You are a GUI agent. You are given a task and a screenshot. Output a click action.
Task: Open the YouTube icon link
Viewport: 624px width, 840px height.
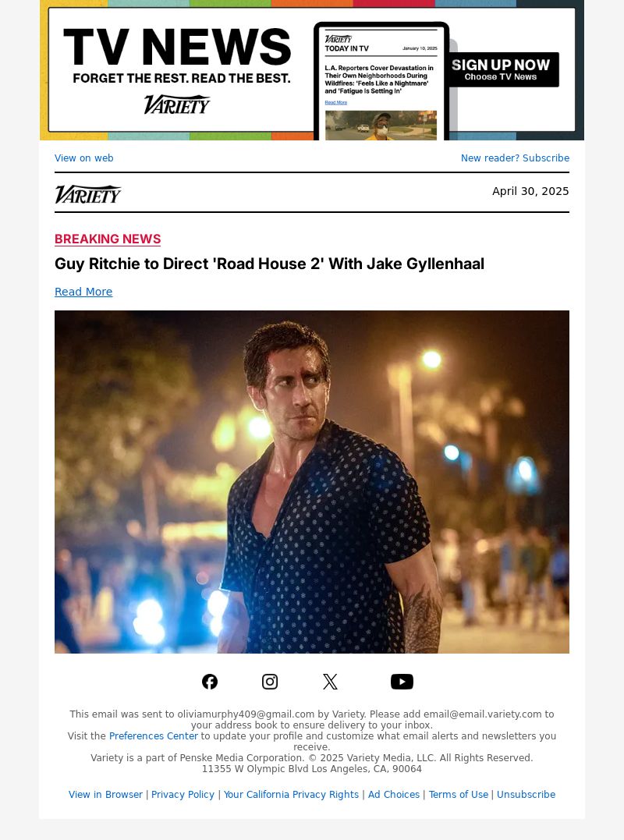click(402, 682)
